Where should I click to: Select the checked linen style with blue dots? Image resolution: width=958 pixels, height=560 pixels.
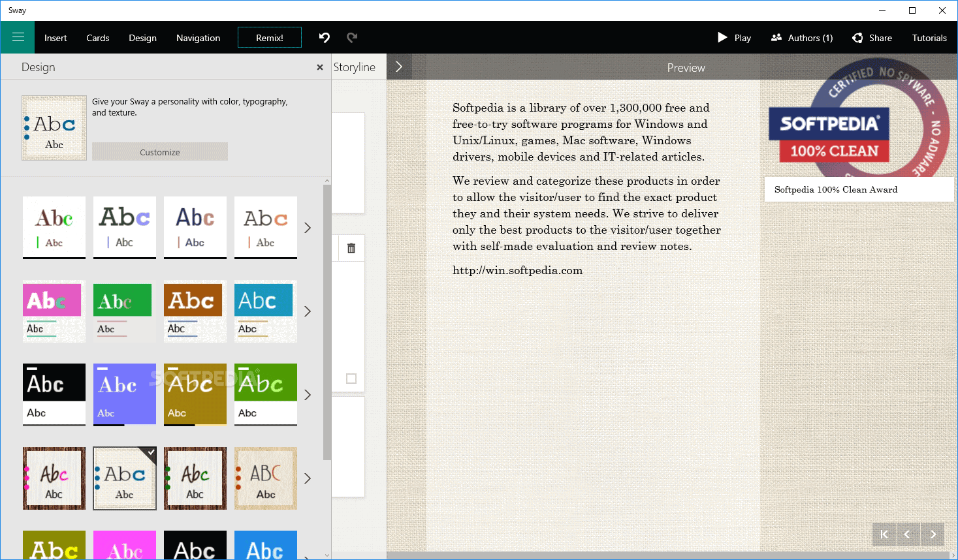[x=125, y=478]
